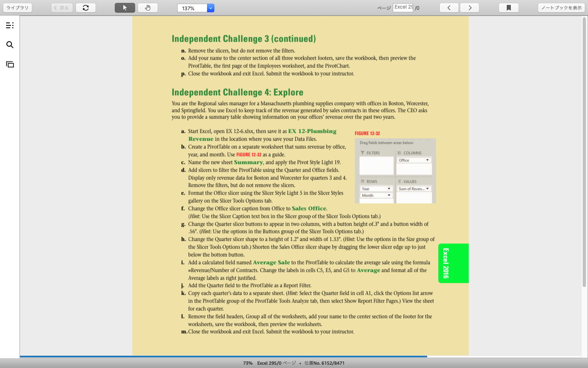Open the zoom level dropdown arrow
Viewport: 588px width, 368px height.
point(211,8)
